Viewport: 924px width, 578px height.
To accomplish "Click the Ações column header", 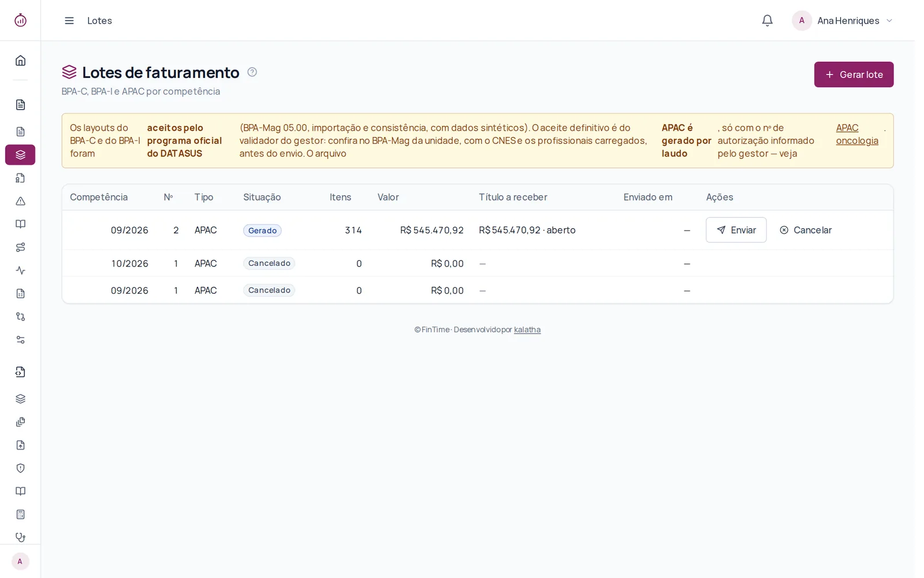I will (x=720, y=197).
